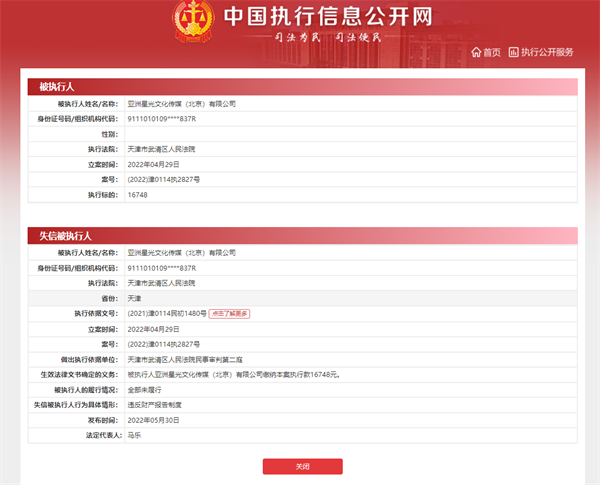Select the obligation text ending in 16748元

click(234, 375)
